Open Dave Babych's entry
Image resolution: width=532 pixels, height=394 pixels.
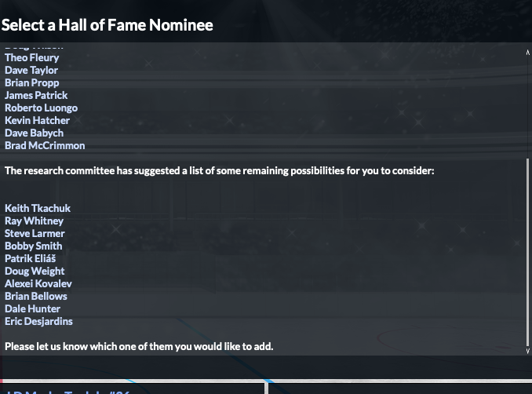tap(34, 133)
